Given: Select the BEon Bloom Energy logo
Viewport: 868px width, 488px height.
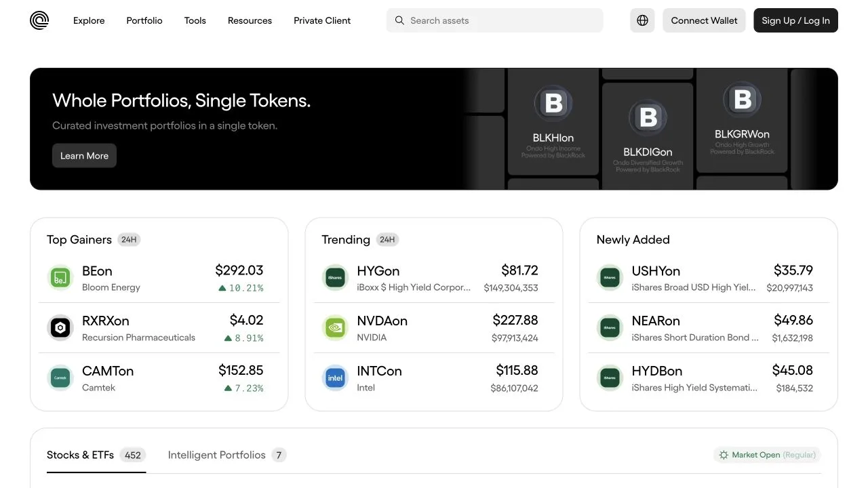Looking at the screenshot, I should pyautogui.click(x=60, y=278).
